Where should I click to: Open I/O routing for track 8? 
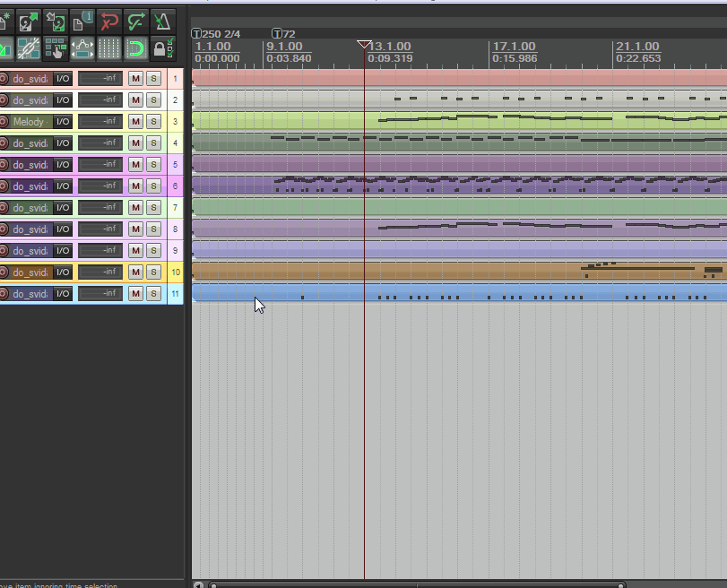(x=63, y=229)
